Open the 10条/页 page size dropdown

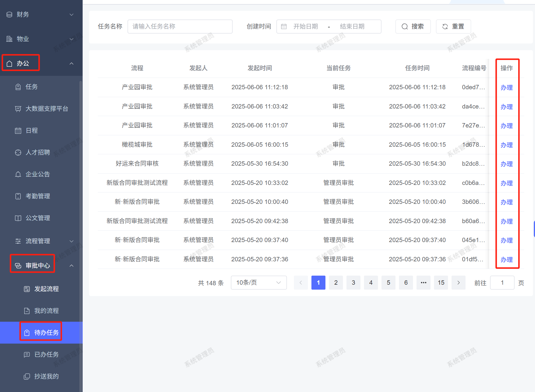[x=258, y=283]
